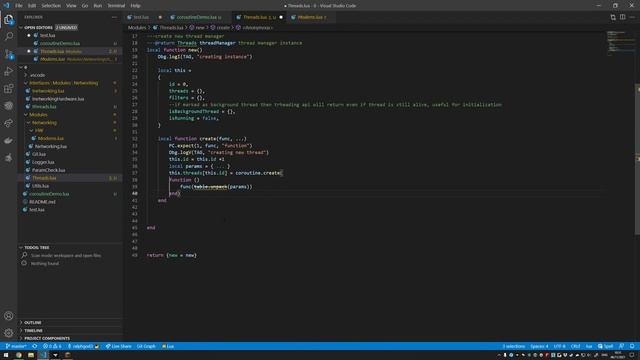
Task: Click the VS Code taskbar icon
Action: (43, 355)
